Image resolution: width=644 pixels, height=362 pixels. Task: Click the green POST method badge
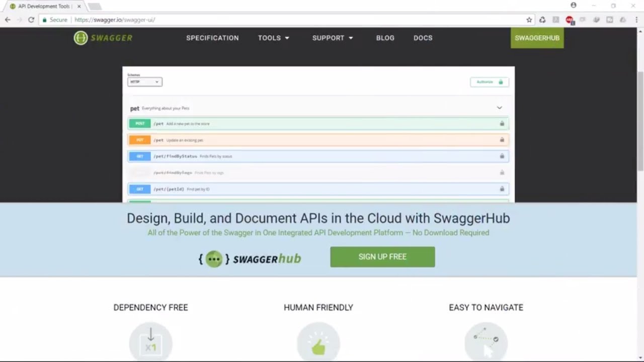point(140,123)
